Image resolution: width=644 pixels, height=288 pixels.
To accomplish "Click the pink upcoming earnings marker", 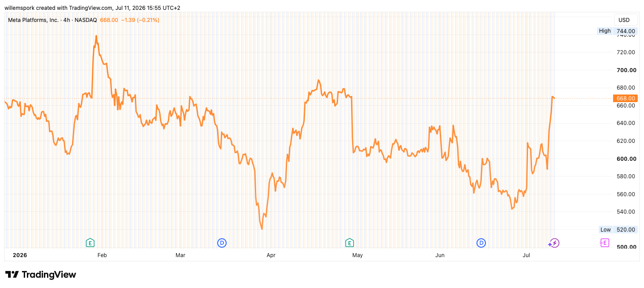I will (x=604, y=243).
